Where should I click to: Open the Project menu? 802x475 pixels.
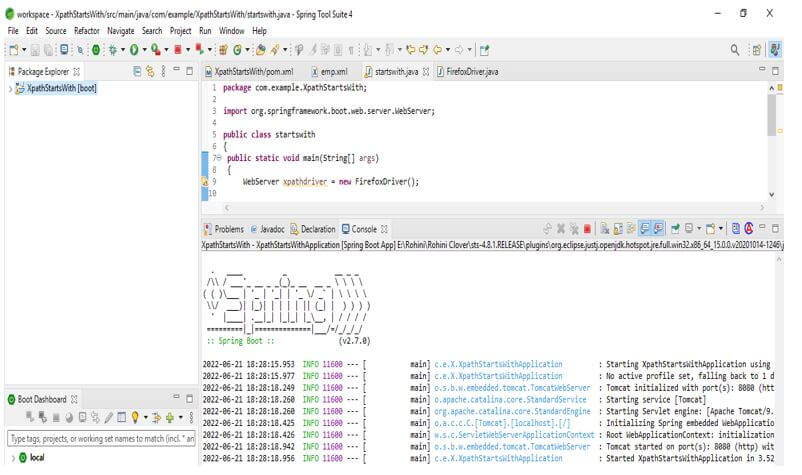click(181, 31)
